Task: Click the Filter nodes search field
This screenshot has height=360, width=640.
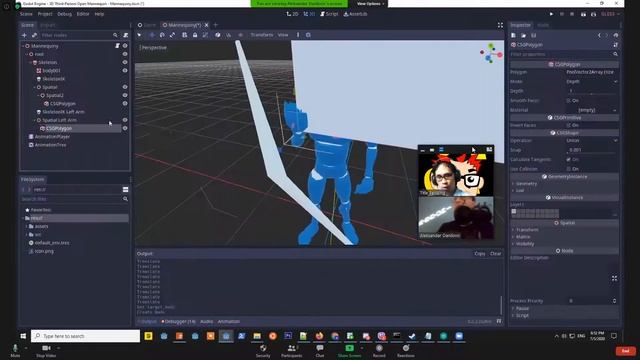Action: click(79, 35)
